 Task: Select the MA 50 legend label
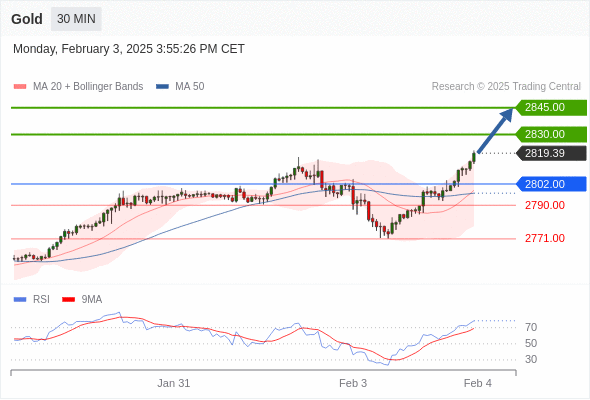tap(190, 87)
